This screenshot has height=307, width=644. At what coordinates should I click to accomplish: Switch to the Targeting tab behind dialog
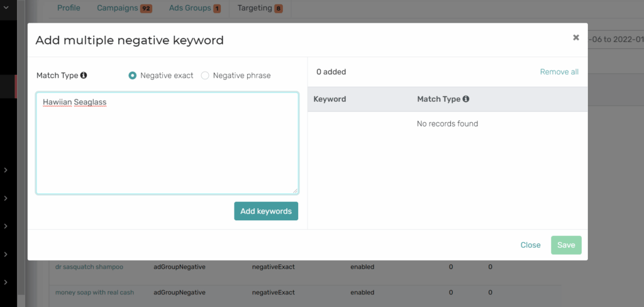(260, 8)
